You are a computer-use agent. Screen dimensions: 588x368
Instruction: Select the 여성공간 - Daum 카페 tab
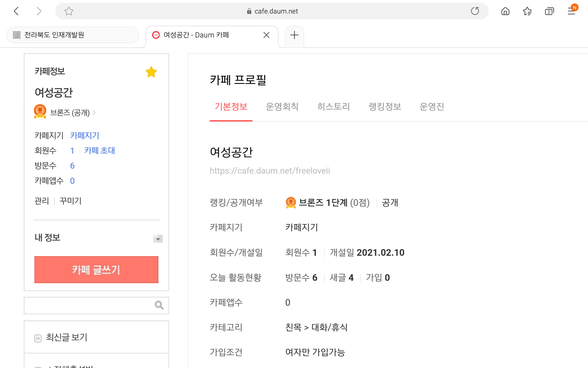click(212, 36)
